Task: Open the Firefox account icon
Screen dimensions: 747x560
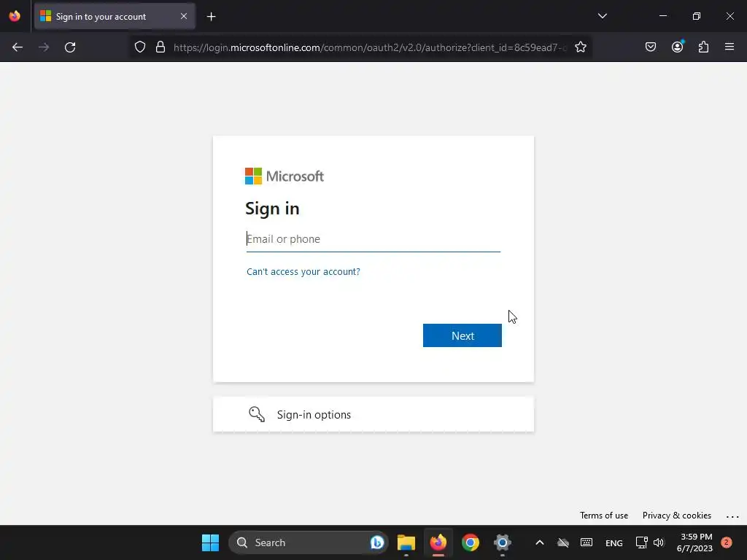Action: pos(678,47)
